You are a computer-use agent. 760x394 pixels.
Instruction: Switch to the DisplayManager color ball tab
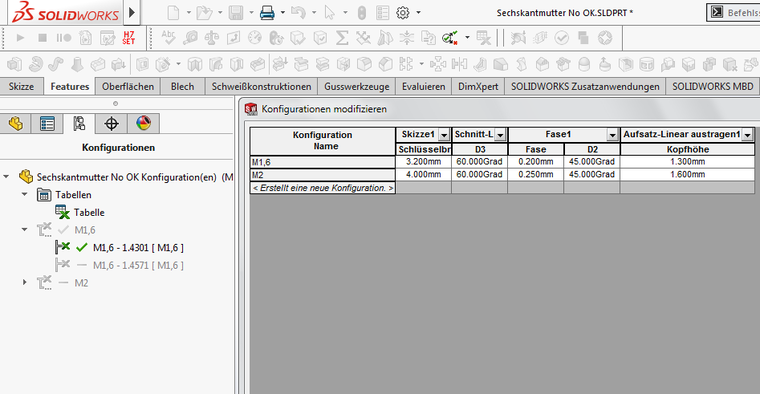tap(143, 124)
